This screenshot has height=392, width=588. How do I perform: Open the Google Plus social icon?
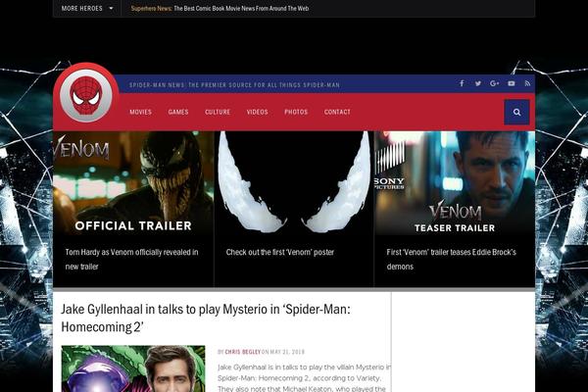pyautogui.click(x=494, y=83)
